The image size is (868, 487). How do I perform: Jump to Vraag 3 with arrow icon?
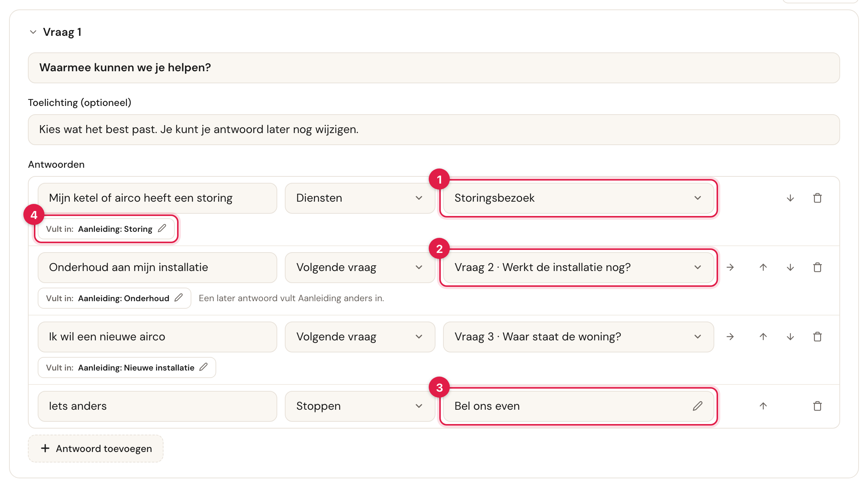click(730, 337)
